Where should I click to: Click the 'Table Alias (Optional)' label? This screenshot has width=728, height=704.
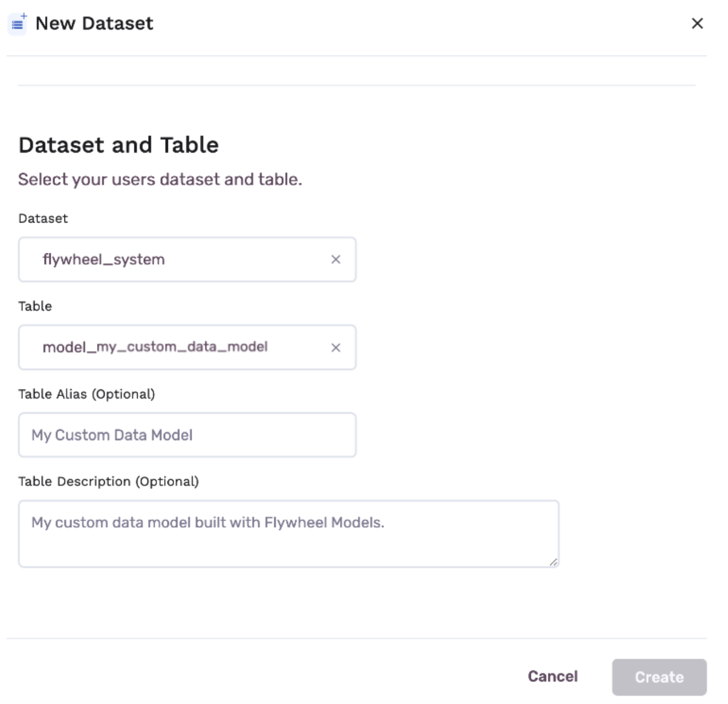point(86,394)
